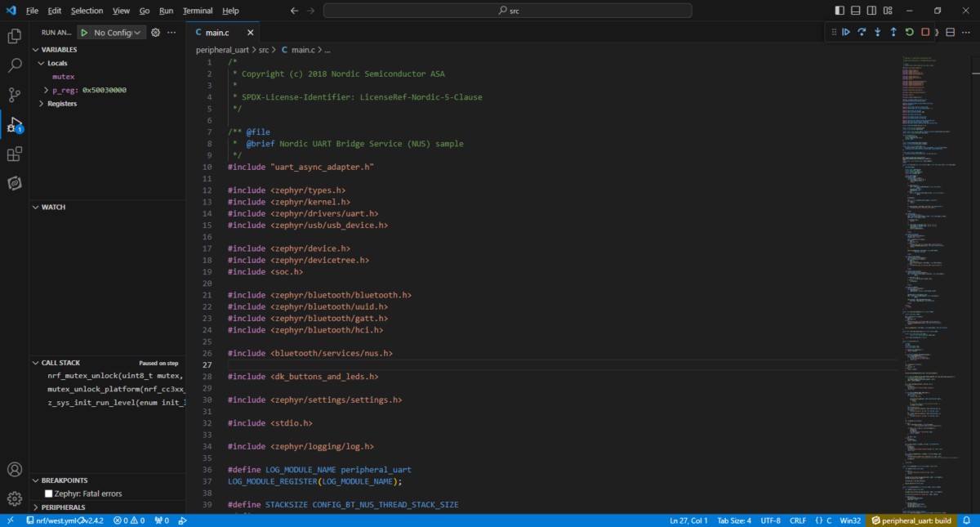Restart the debug session
Viewport: 980px width, 527px height.
[910, 32]
